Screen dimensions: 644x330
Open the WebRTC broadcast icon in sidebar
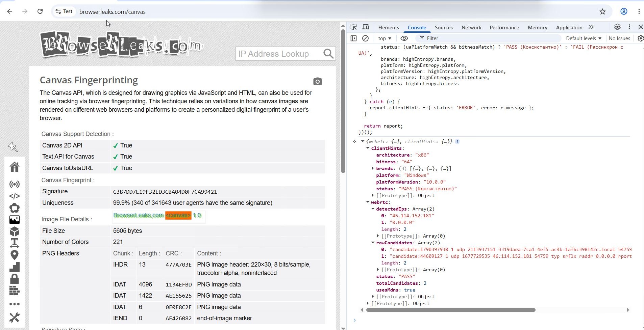click(x=14, y=184)
